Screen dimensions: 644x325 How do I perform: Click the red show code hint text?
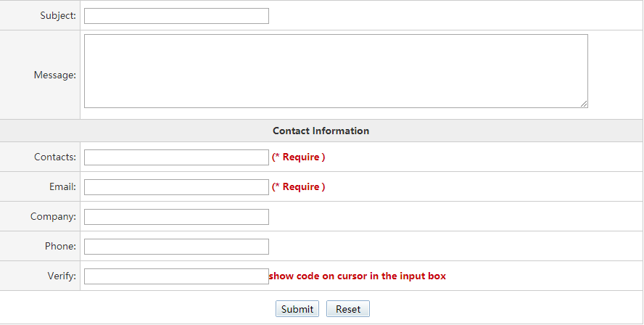[358, 276]
